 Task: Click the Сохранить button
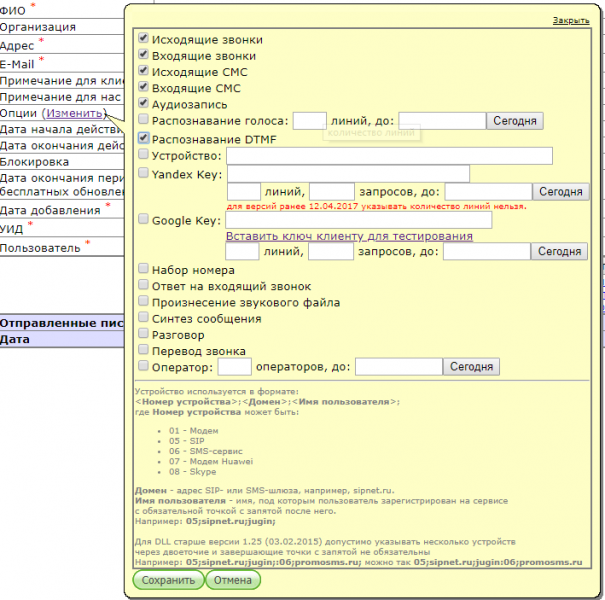[168, 580]
